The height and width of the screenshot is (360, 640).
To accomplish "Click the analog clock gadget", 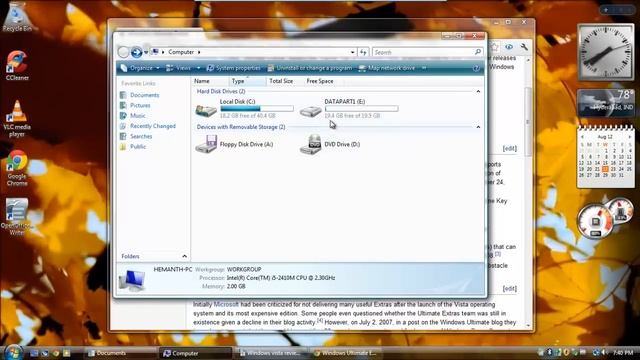I will tap(606, 52).
